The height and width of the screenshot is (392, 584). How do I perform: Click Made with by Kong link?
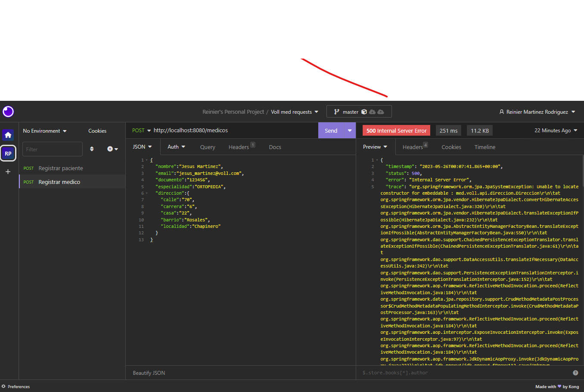557,386
